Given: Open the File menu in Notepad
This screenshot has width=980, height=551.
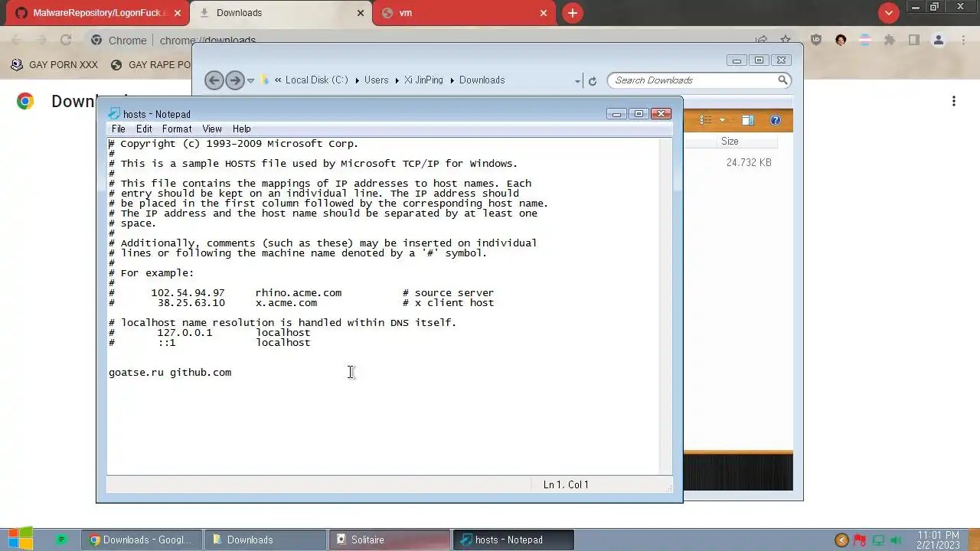Looking at the screenshot, I should click(118, 129).
